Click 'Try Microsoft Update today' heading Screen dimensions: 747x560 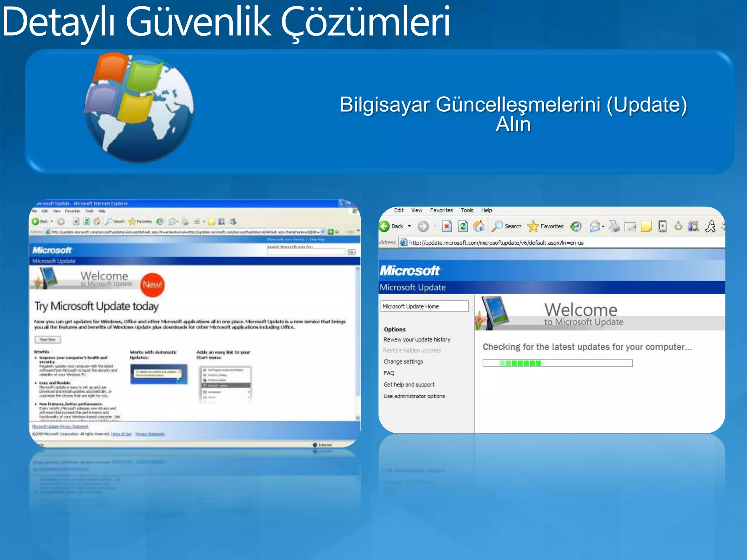point(97,306)
